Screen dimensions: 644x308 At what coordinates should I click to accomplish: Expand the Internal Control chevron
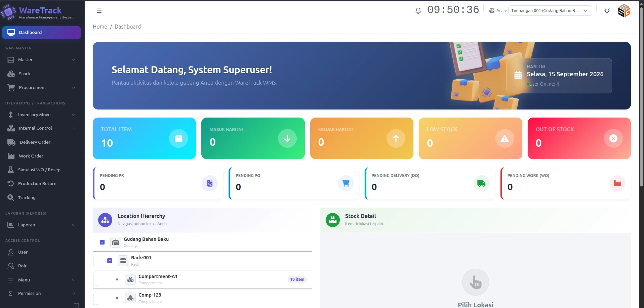pos(74,128)
